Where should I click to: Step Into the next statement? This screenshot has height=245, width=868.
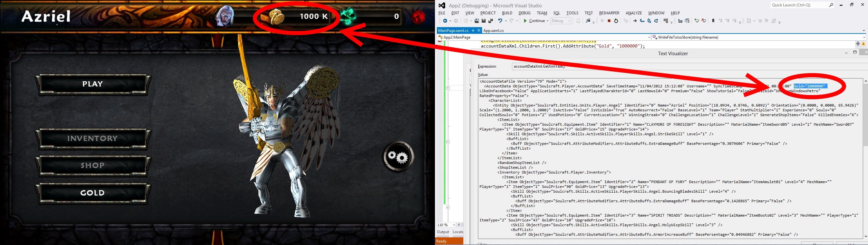tap(642, 21)
